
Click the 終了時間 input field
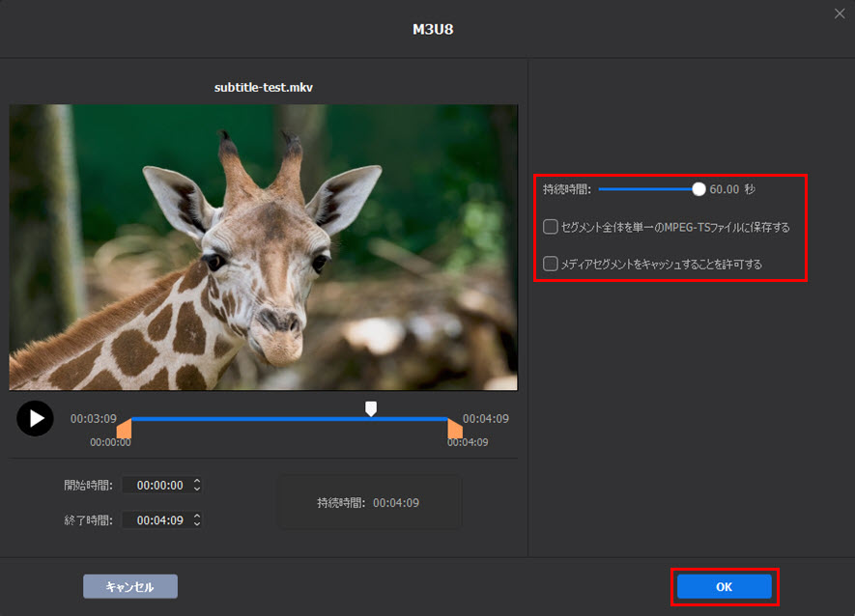tap(161, 520)
